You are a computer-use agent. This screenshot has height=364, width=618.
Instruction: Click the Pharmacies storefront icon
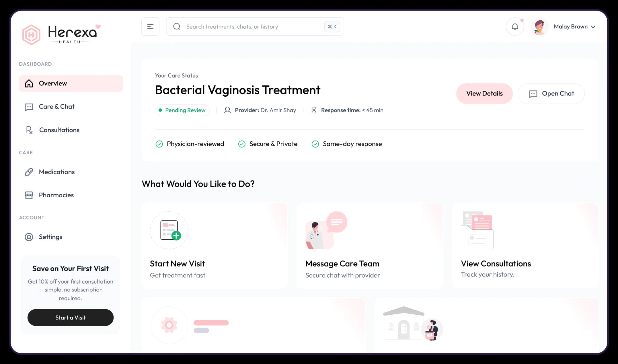pyautogui.click(x=29, y=195)
